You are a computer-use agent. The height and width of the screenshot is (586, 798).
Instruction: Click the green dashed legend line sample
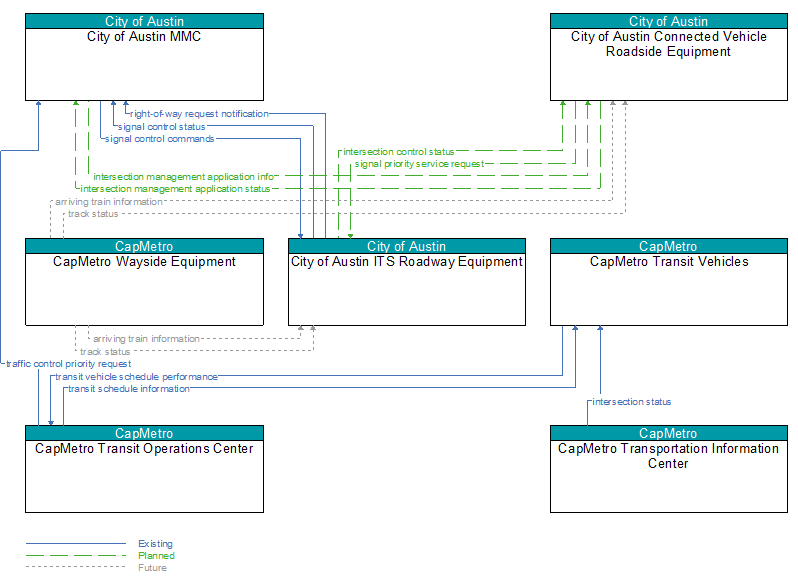76,555
